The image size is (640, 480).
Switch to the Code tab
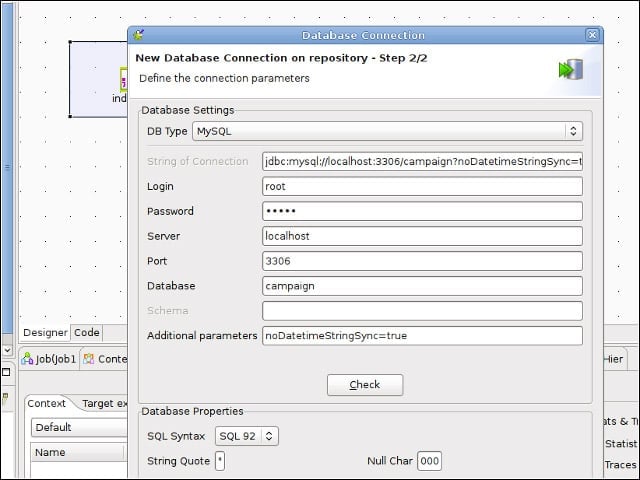pos(87,333)
